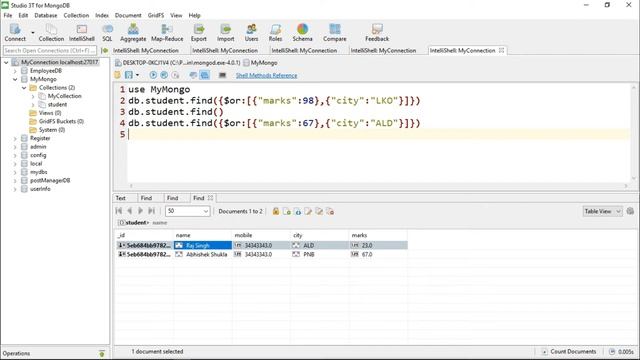Image resolution: width=640 pixels, height=360 pixels.
Task: Toggle the read-only lock icon
Action: tap(276, 211)
